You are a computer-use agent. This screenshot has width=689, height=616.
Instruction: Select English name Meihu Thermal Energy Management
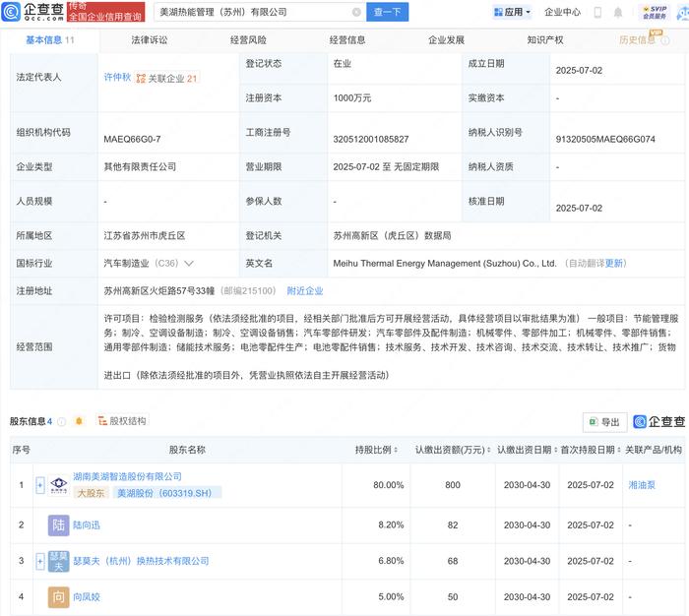(445, 264)
